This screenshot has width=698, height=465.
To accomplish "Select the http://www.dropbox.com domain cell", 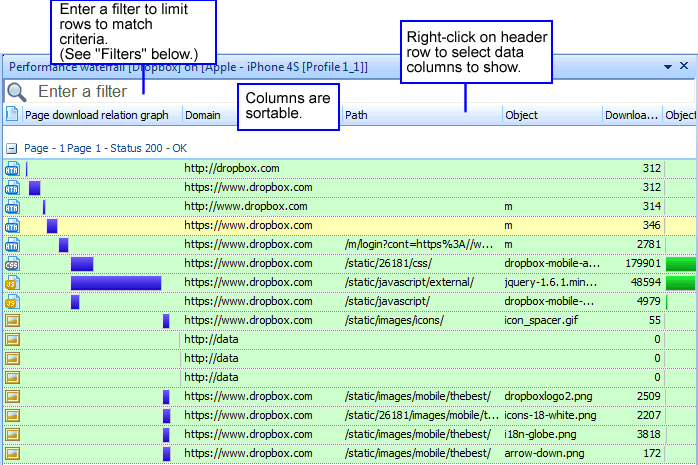I will point(246,206).
